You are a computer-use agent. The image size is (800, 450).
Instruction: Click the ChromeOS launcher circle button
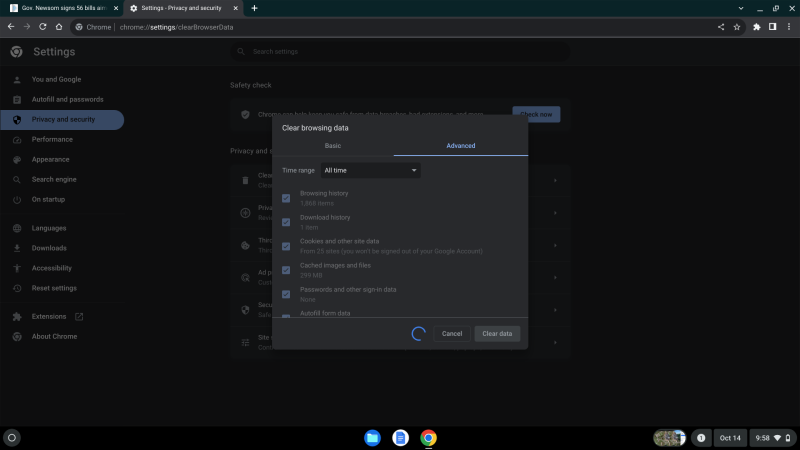click(12, 437)
